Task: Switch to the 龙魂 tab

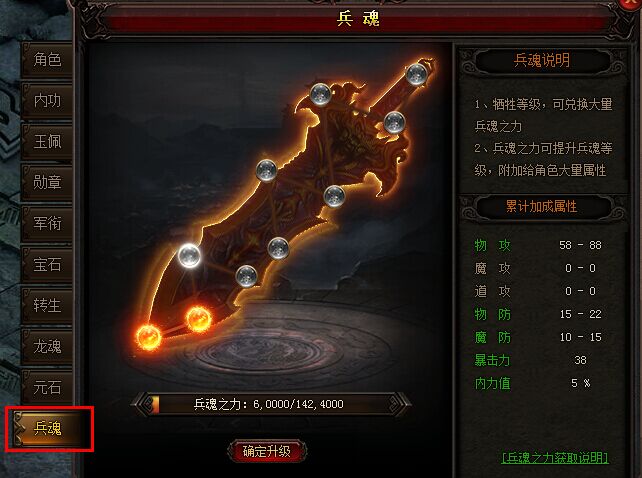Action: point(47,347)
